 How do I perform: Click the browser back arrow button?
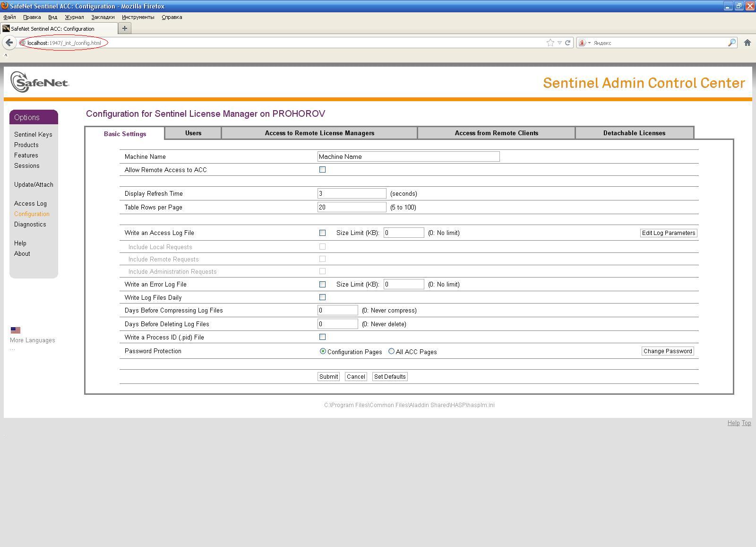pyautogui.click(x=9, y=43)
